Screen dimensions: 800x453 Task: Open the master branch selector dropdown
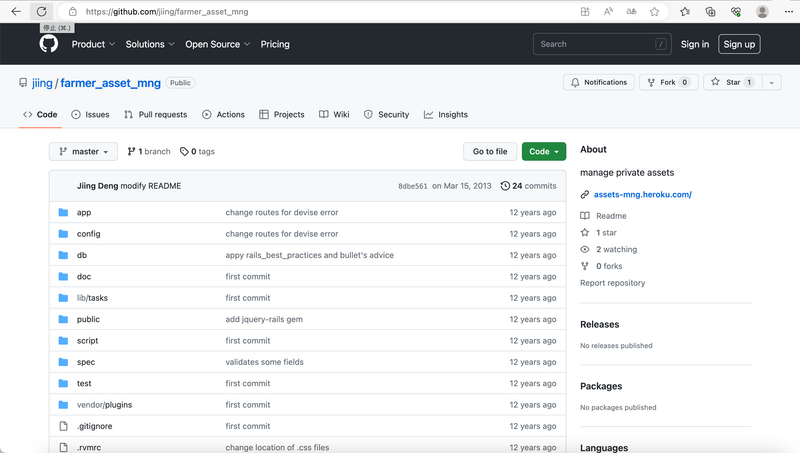(83, 152)
